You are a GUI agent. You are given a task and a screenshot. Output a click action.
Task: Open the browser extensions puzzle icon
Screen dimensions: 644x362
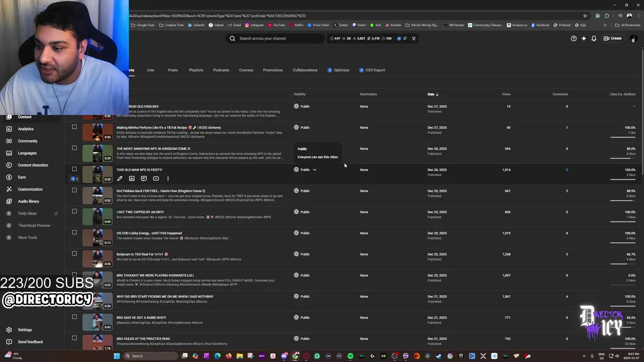pyautogui.click(x=607, y=16)
